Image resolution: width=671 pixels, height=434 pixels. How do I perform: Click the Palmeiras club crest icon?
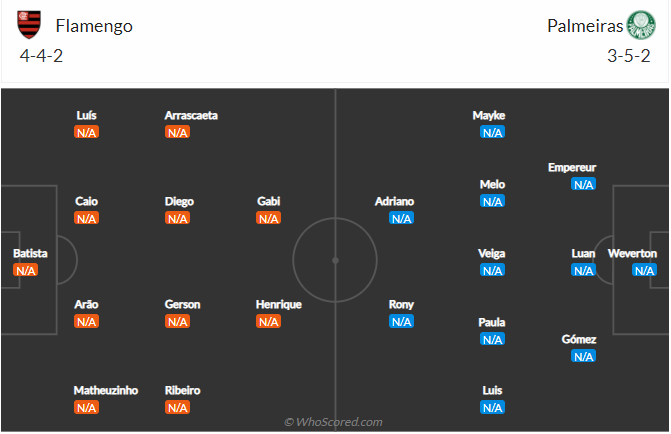tap(639, 25)
